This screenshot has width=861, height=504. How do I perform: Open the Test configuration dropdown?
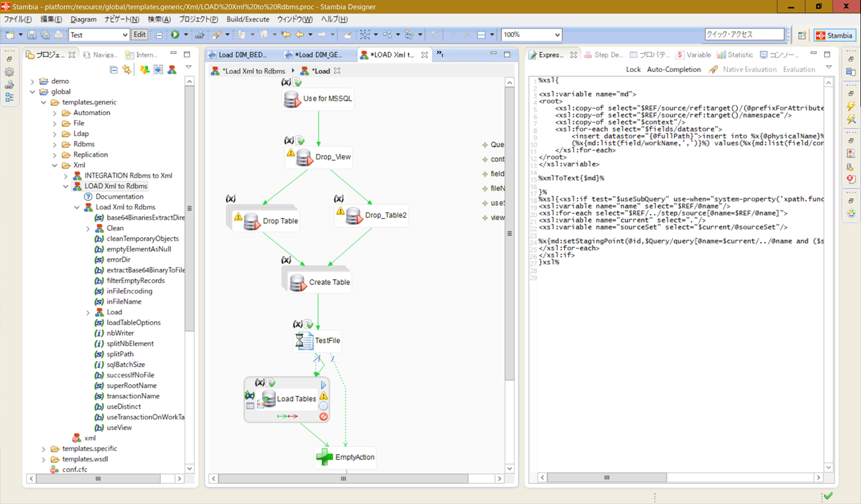[x=125, y=35]
